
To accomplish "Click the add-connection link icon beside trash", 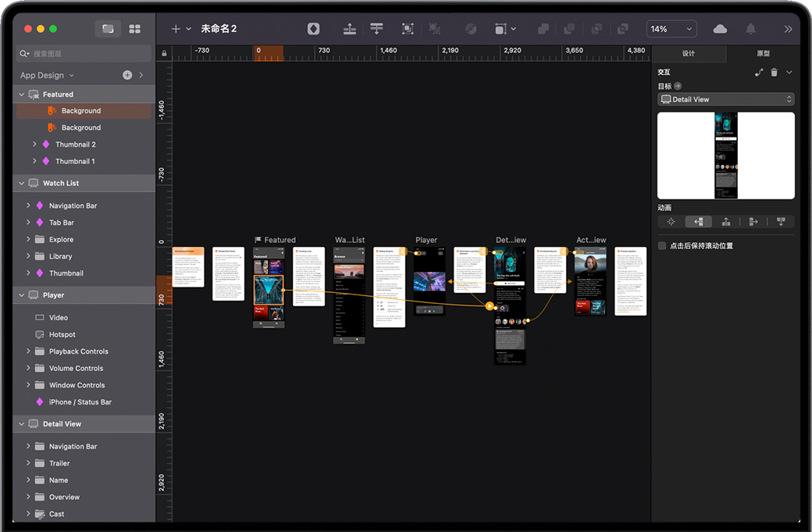I will pos(759,73).
